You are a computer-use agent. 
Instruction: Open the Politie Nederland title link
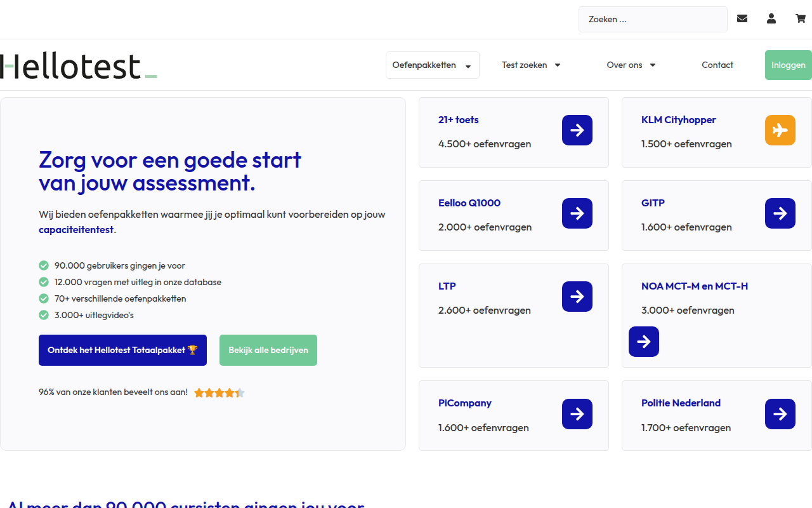(x=681, y=403)
